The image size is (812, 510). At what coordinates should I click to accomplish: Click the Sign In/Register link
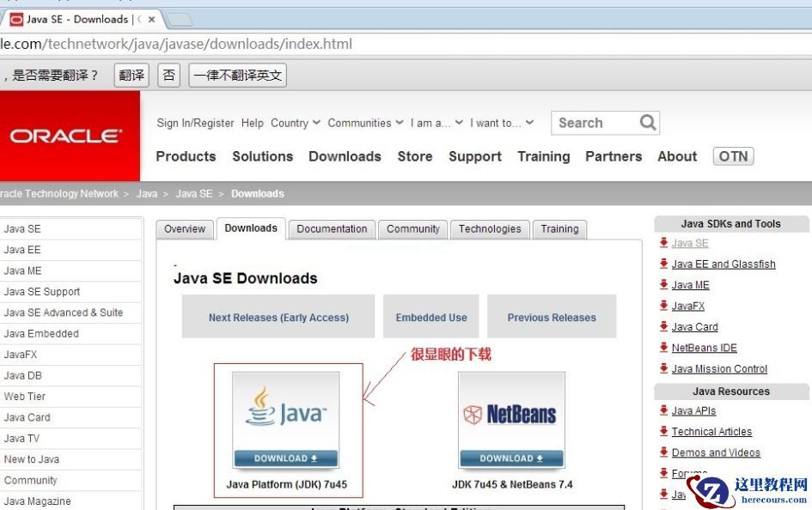click(x=193, y=123)
